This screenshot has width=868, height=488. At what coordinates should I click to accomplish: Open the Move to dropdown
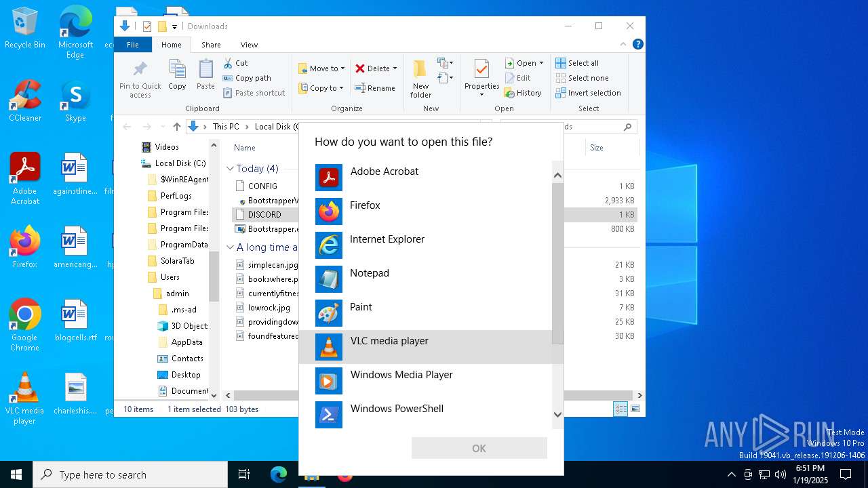click(x=321, y=68)
